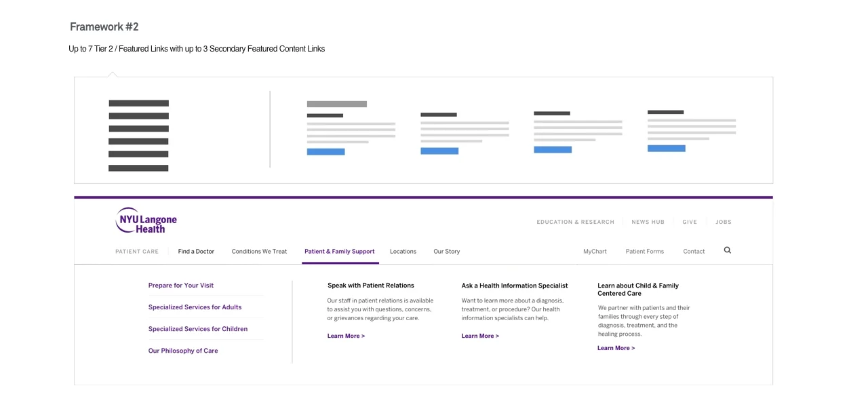This screenshot has width=868, height=407.
Task: Open the Give link
Action: [x=690, y=222]
